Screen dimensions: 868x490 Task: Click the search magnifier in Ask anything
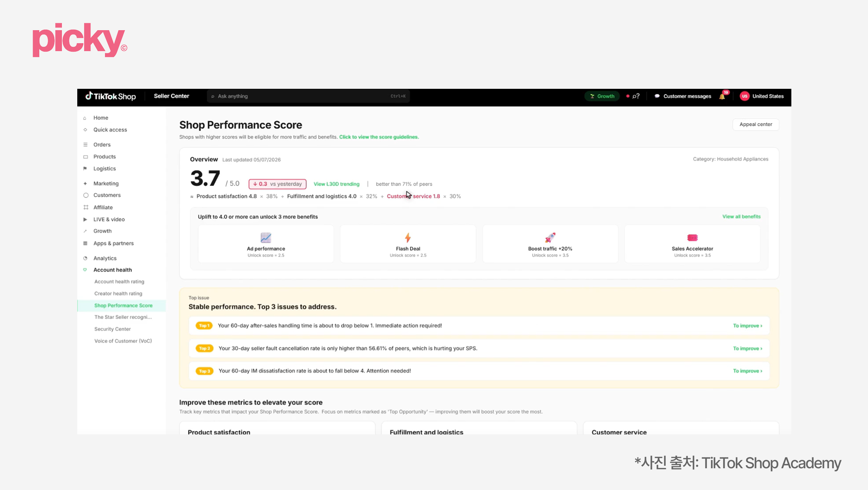point(212,96)
